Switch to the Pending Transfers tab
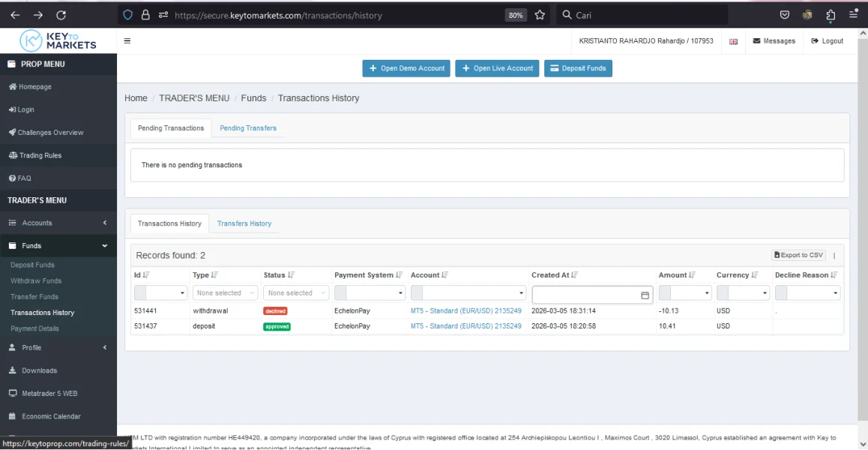This screenshot has height=450, width=868. pos(248,128)
